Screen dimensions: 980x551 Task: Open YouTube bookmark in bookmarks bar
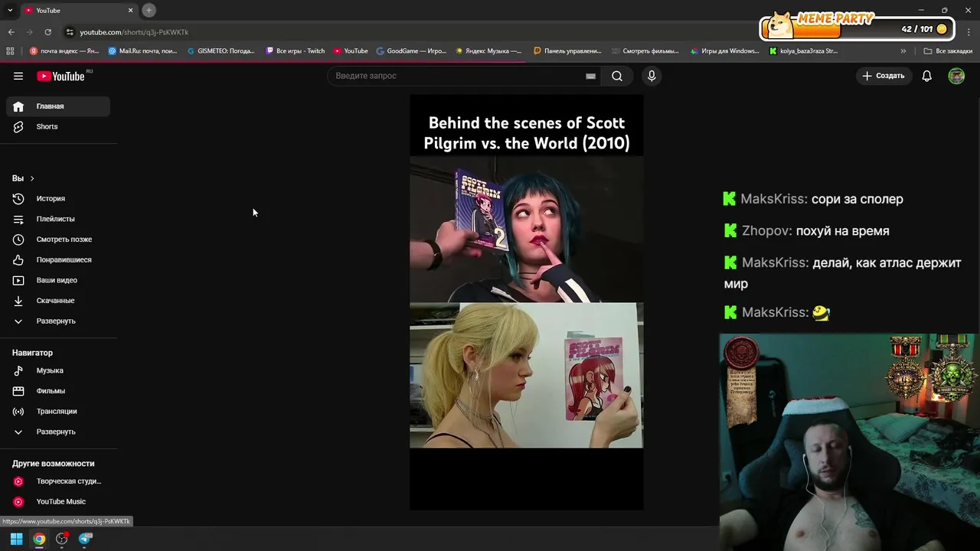click(x=351, y=51)
